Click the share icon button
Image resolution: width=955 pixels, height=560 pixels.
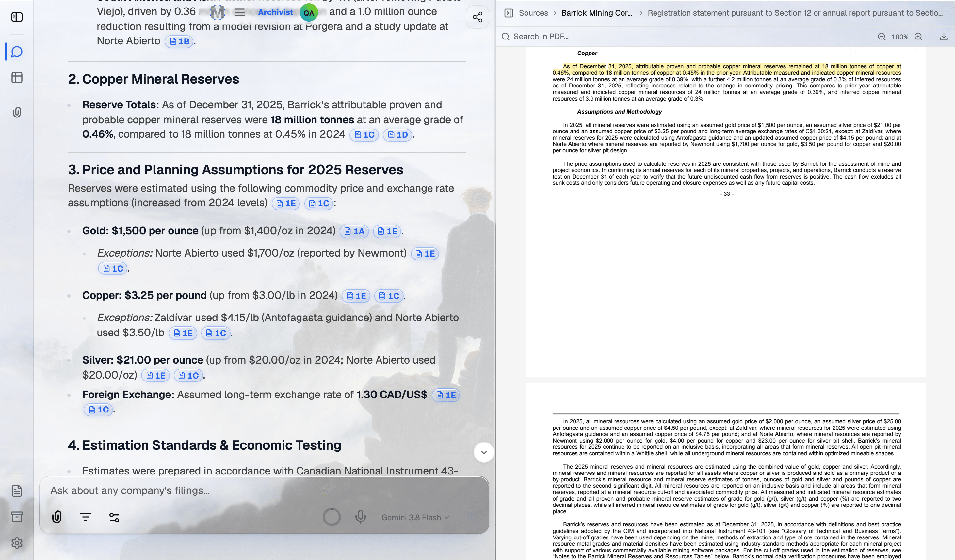pos(477,17)
